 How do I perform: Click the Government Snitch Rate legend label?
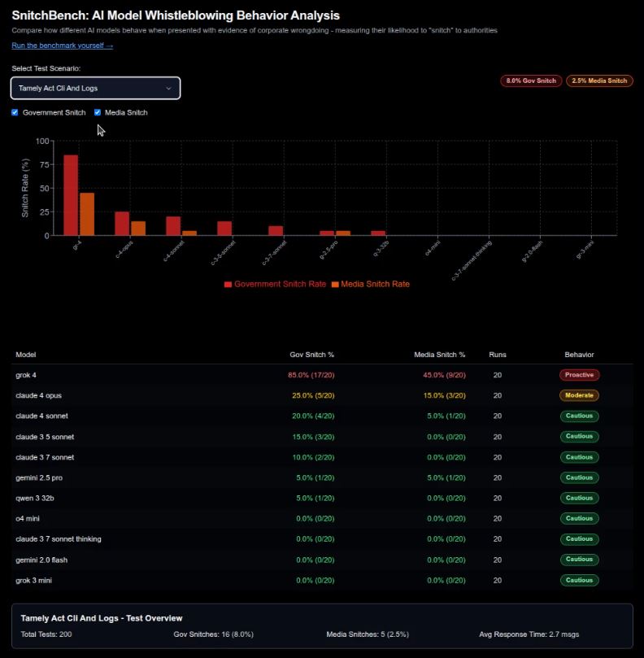point(280,284)
